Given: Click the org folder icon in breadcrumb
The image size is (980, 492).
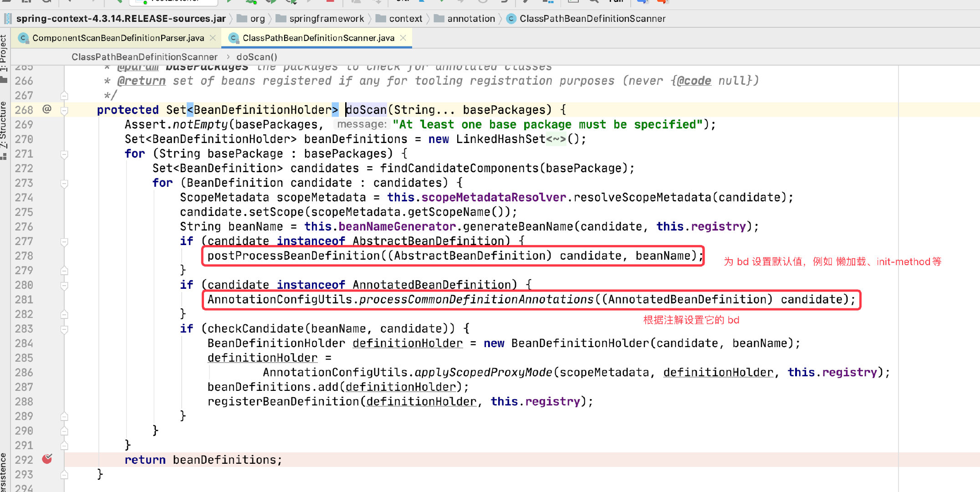Looking at the screenshot, I should pyautogui.click(x=242, y=19).
